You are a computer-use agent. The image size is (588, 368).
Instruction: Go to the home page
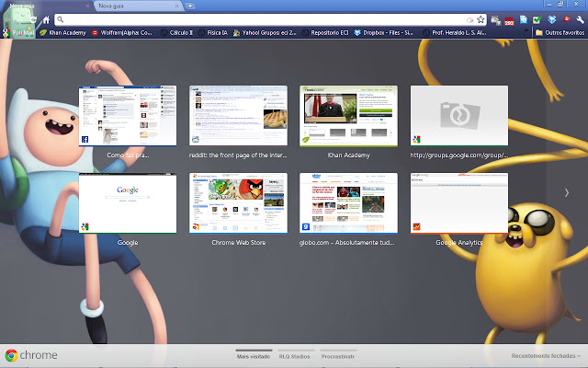pyautogui.click(x=46, y=20)
